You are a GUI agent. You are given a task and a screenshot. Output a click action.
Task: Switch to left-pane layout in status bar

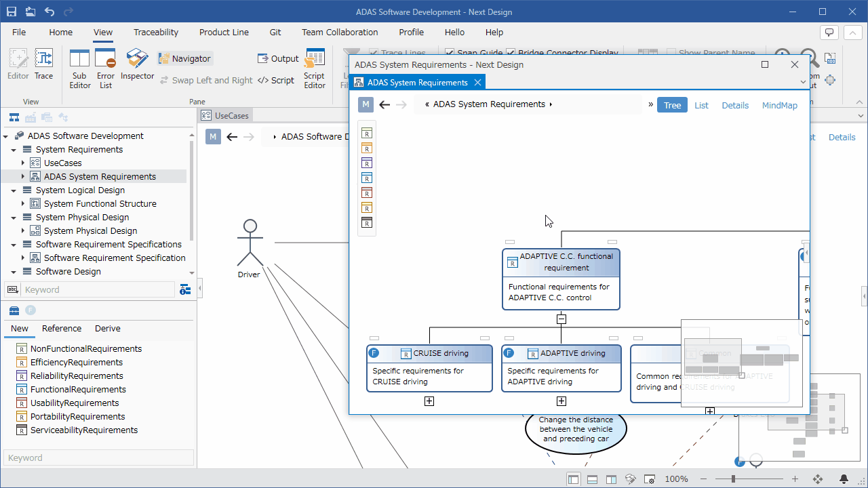[574, 479]
